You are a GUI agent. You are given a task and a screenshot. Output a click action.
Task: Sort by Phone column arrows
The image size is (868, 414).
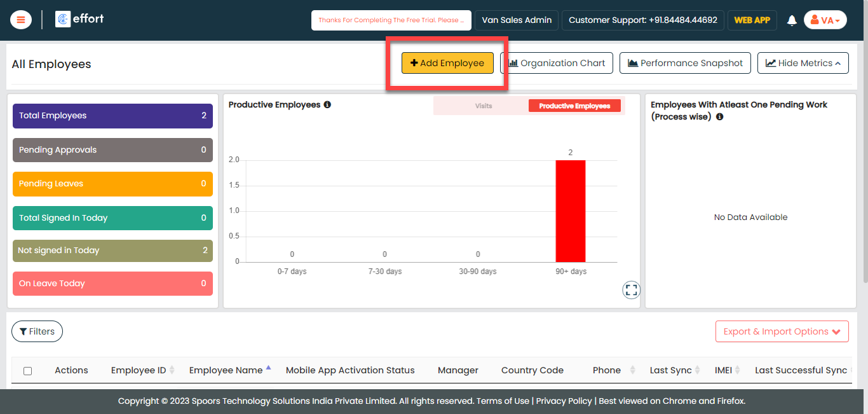pyautogui.click(x=632, y=370)
